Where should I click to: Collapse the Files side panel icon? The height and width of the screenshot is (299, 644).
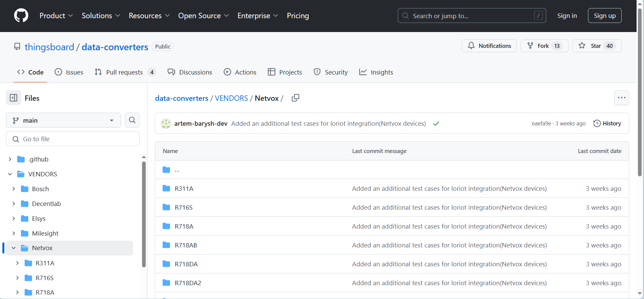[x=13, y=98]
